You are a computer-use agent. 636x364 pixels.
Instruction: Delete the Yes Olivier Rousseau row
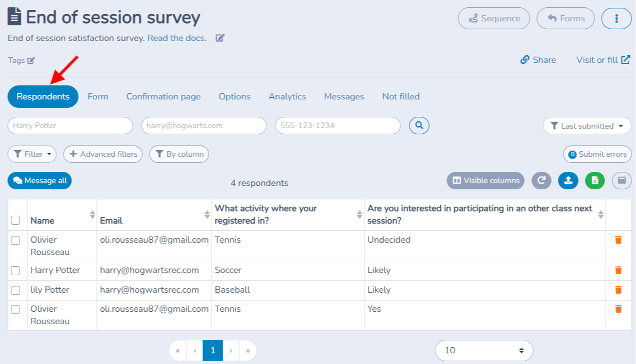coord(619,309)
